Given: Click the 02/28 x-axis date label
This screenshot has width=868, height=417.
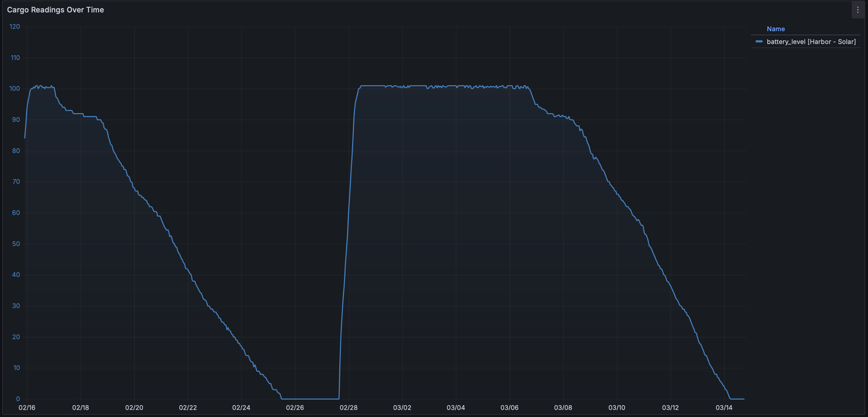Looking at the screenshot, I should pos(349,407).
